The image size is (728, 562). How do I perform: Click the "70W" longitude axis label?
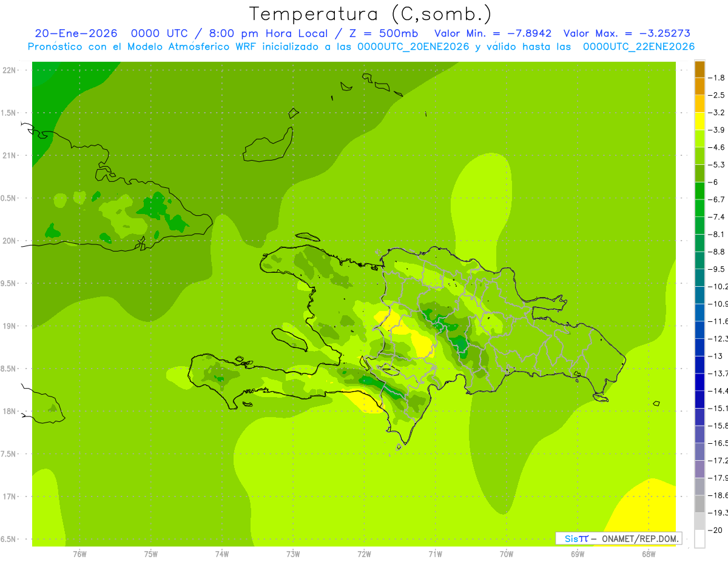507,554
